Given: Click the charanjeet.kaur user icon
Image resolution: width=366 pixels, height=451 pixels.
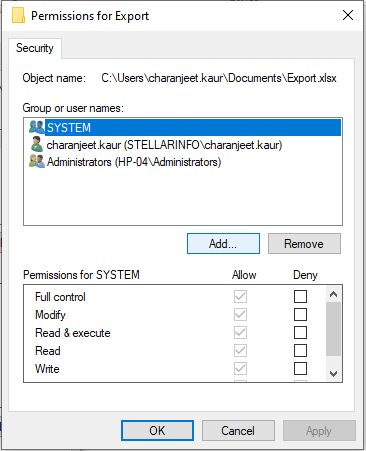Looking at the screenshot, I should click(x=36, y=144).
